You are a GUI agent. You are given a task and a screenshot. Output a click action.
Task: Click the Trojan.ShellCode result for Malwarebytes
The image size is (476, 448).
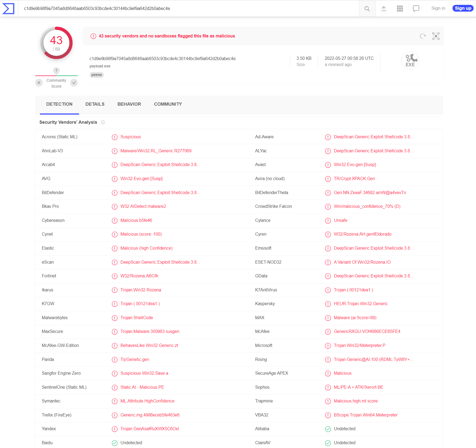point(137,318)
